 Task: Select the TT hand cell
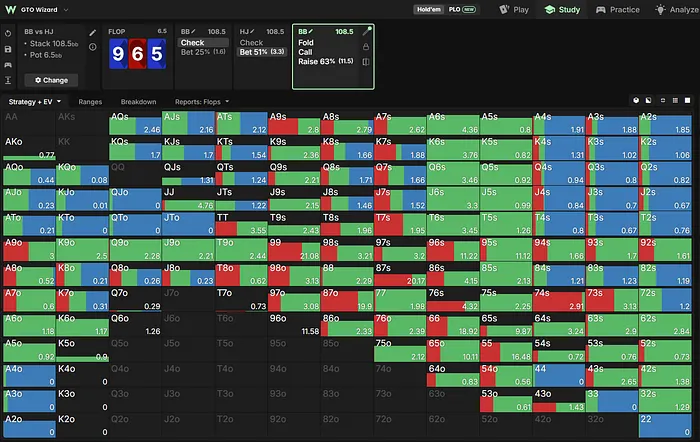241,224
